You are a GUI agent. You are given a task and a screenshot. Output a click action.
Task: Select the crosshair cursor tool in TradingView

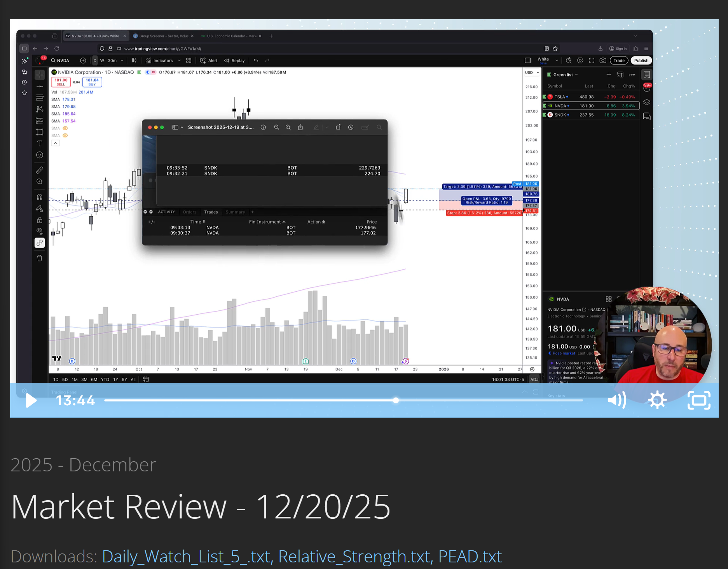(x=40, y=75)
